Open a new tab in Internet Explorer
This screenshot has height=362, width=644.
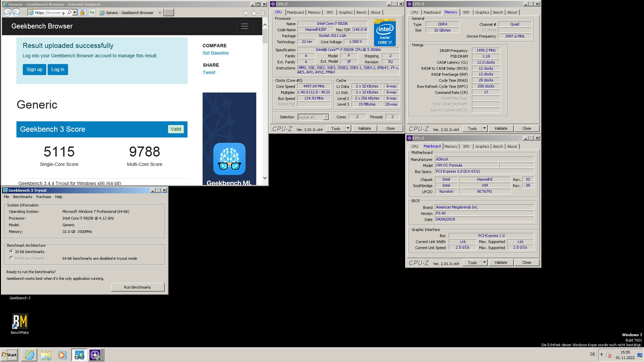[x=169, y=13]
